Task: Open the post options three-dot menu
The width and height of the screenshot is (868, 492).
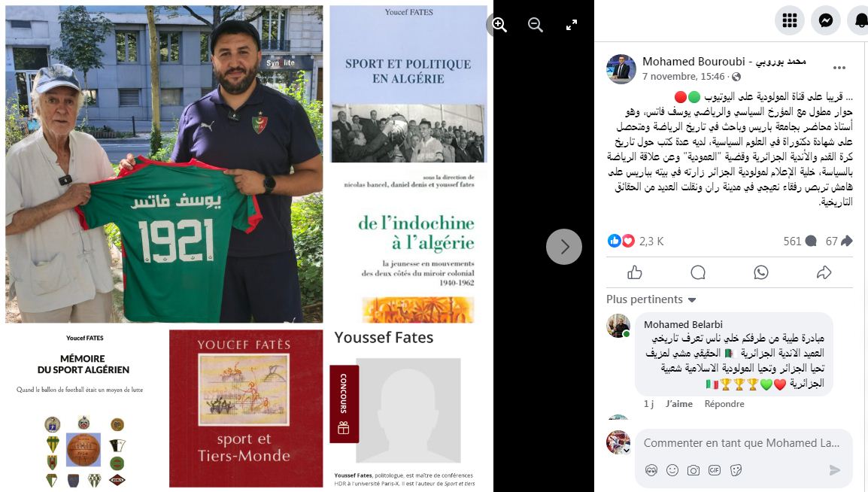Action: 839,68
